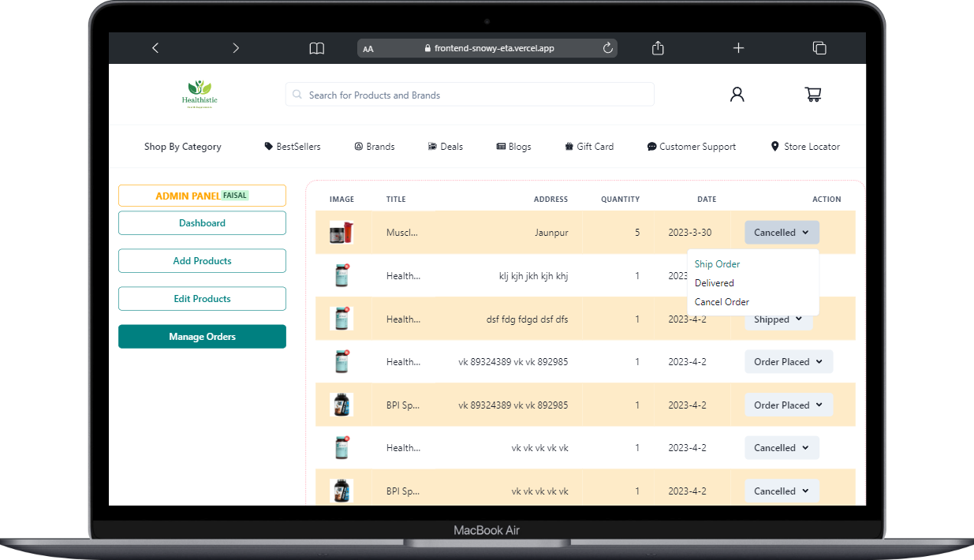Click the 2023-3-30 date cell

(690, 233)
